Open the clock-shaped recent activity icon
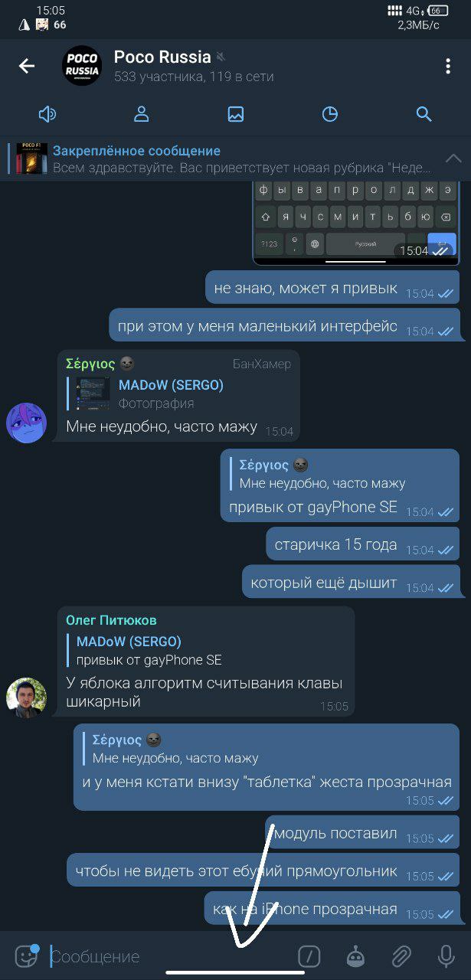 tap(330, 114)
